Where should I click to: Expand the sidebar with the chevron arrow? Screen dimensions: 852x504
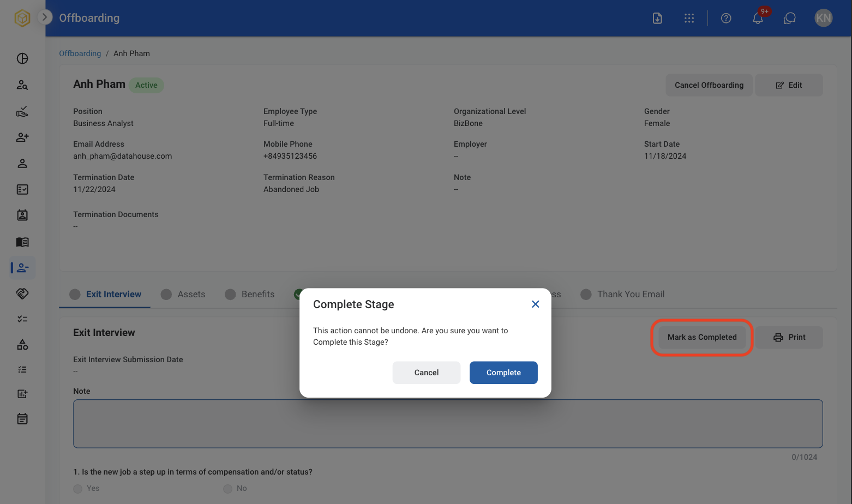click(45, 17)
